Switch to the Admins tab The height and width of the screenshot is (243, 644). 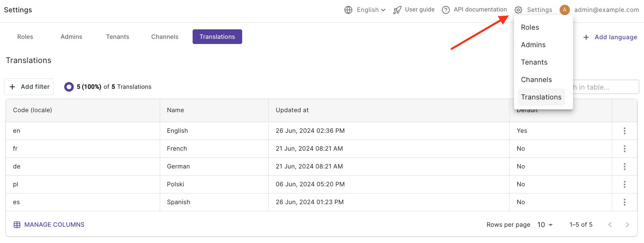pyautogui.click(x=71, y=37)
